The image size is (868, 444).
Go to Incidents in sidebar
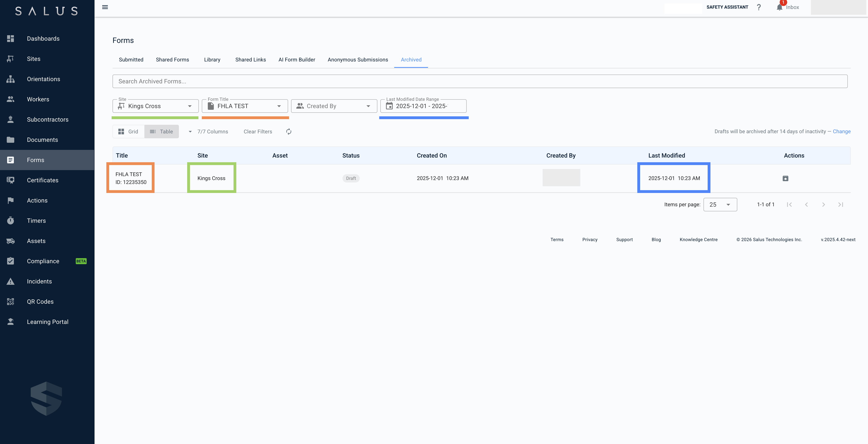click(x=39, y=281)
